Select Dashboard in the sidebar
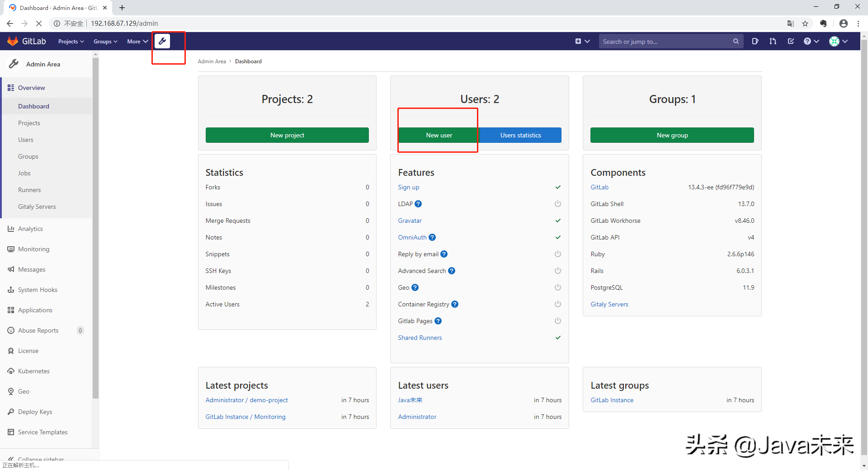 coord(47,106)
